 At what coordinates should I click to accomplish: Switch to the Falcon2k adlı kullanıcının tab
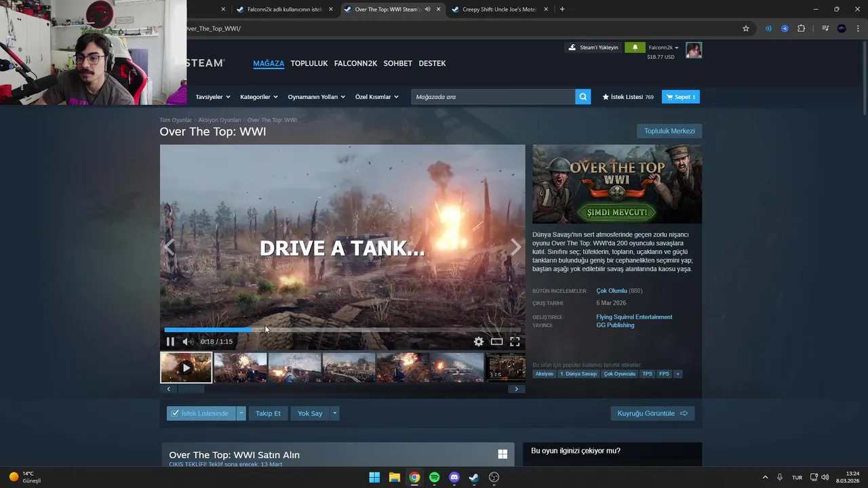[285, 9]
